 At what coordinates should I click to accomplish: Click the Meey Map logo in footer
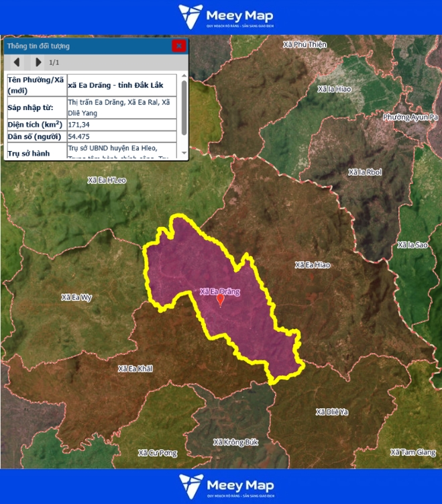(225, 487)
